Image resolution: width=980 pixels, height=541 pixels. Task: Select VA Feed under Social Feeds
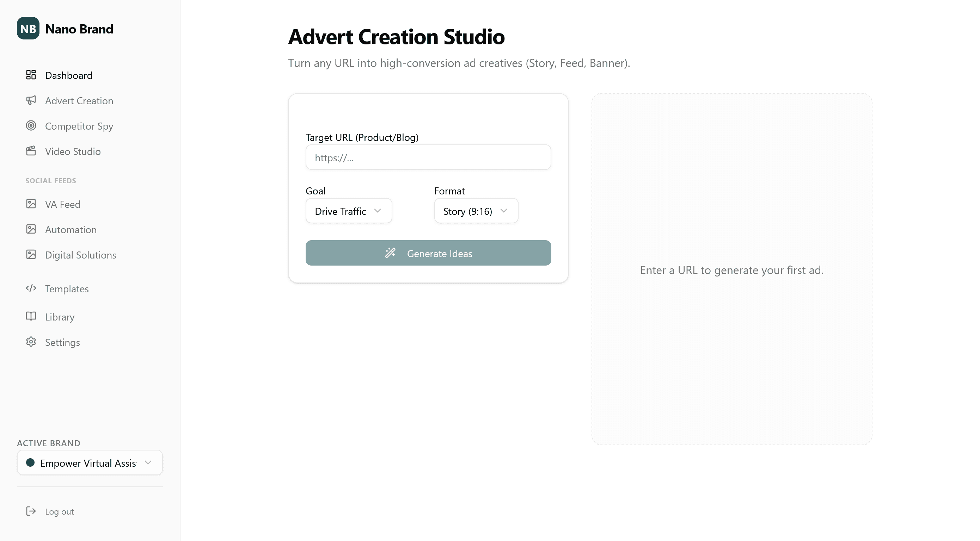63,204
